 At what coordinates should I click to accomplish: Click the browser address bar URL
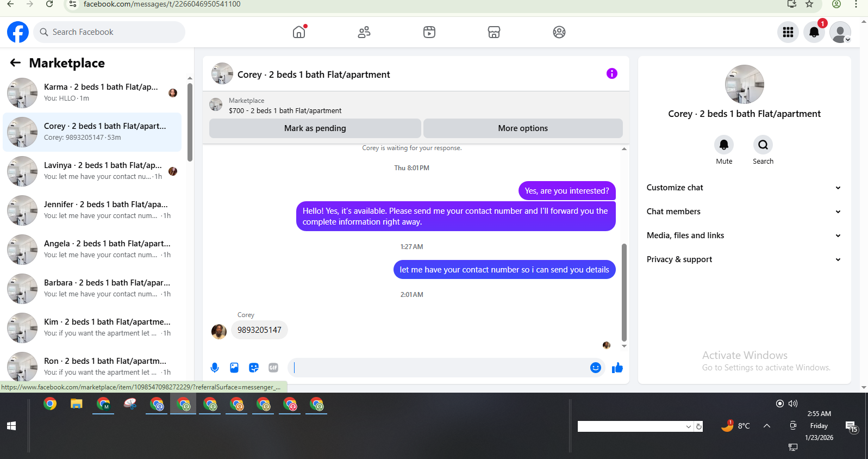[x=162, y=4]
